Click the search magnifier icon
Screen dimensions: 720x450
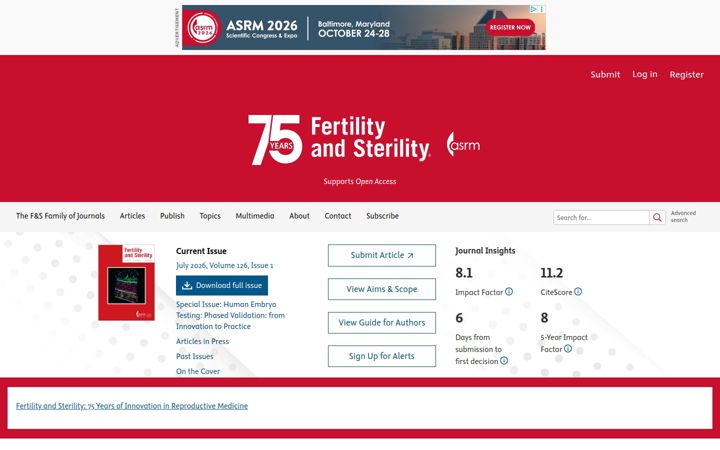[657, 217]
